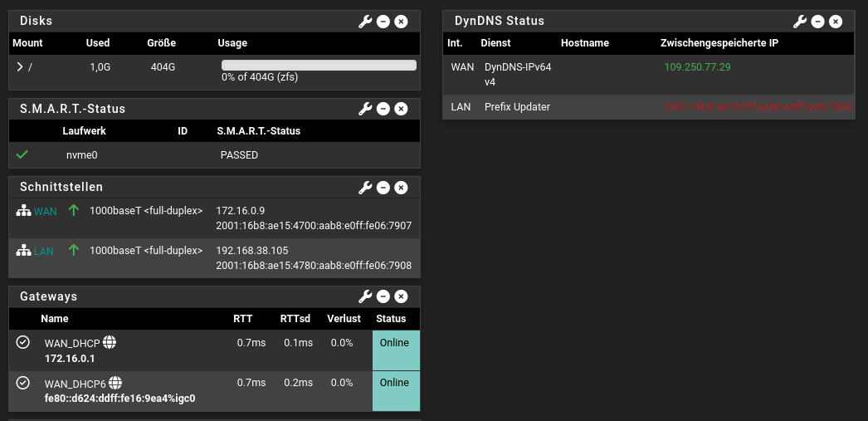Open S.M.A.R.T.-Status widget wrench settings
The image size is (868, 421).
(x=365, y=109)
